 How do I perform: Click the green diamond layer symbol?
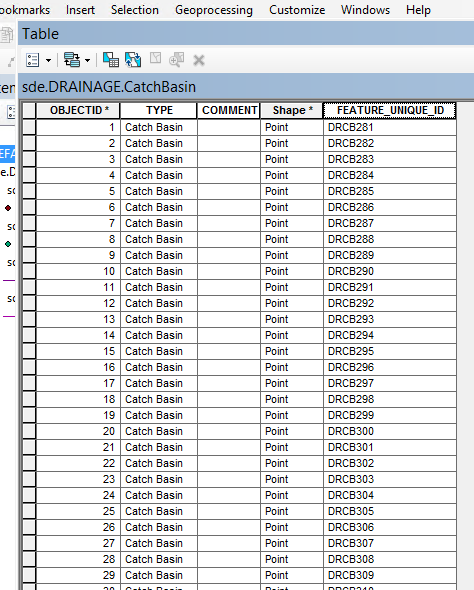coord(8,244)
